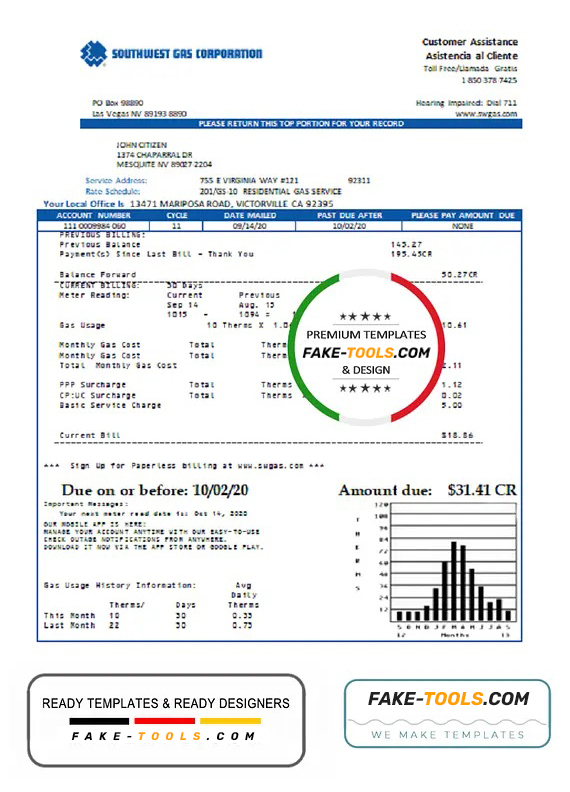Click the 'PAST DUE AFTER' column header
This screenshot has height=792, width=570.
point(349,216)
